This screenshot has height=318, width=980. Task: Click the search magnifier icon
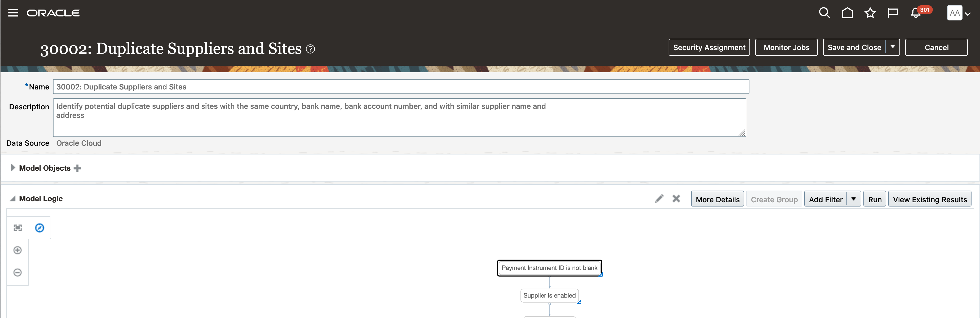(824, 13)
